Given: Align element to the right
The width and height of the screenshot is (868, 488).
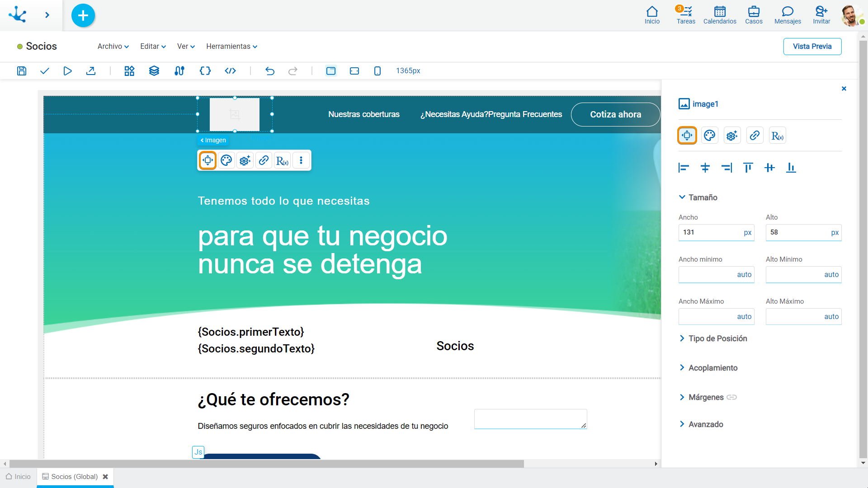Looking at the screenshot, I should click(726, 168).
